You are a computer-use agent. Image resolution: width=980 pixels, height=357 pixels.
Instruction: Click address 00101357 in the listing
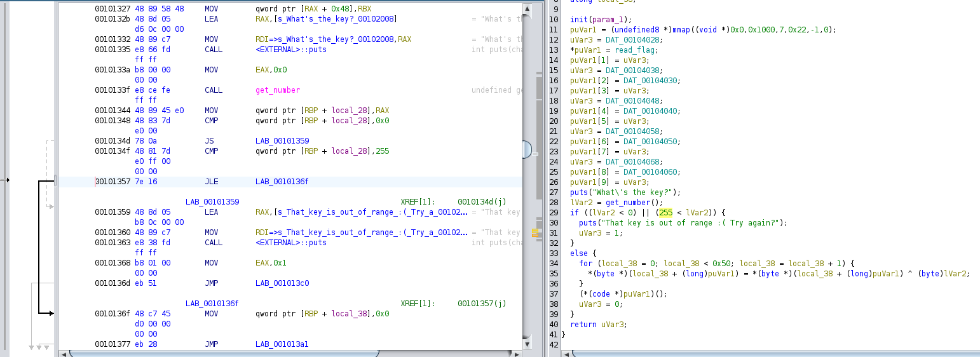tap(112, 182)
